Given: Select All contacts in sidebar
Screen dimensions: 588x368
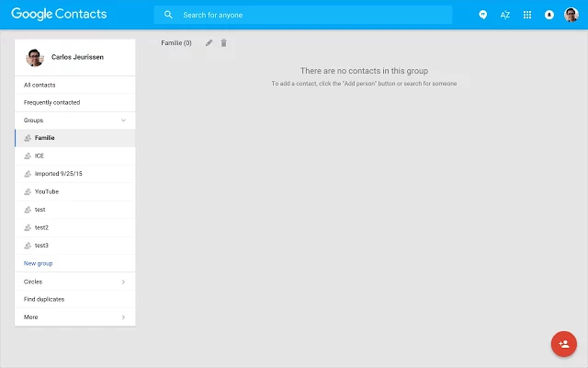Looking at the screenshot, I should [x=40, y=85].
